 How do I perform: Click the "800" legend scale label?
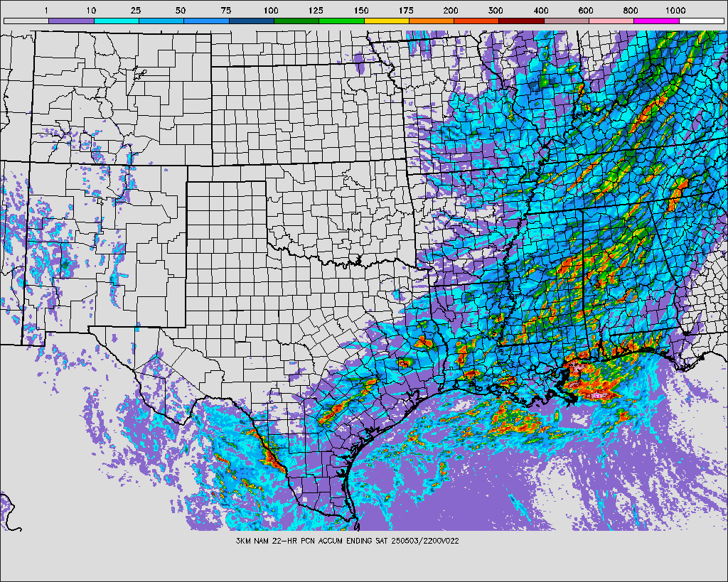click(631, 10)
